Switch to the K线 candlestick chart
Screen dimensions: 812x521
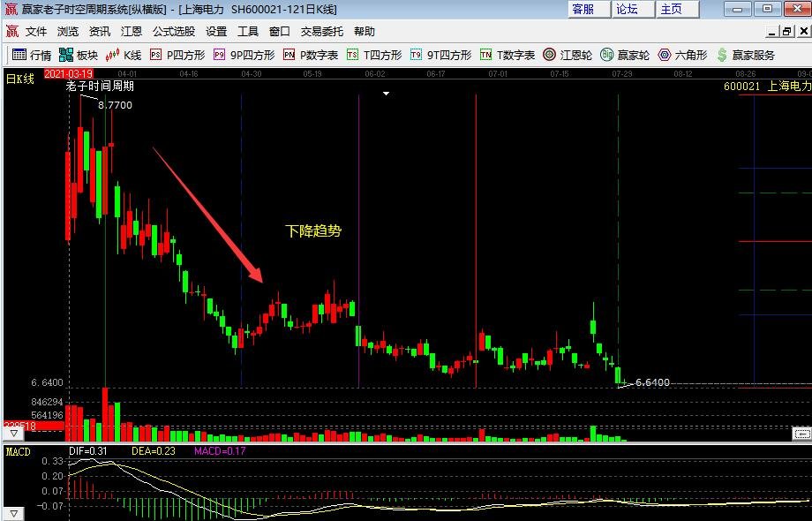pyautogui.click(x=124, y=55)
